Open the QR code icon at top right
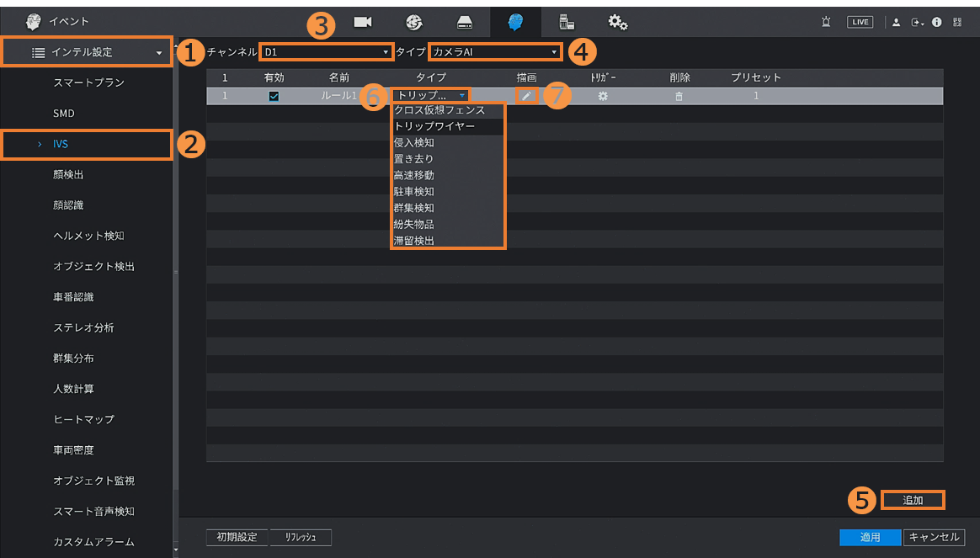 (958, 22)
